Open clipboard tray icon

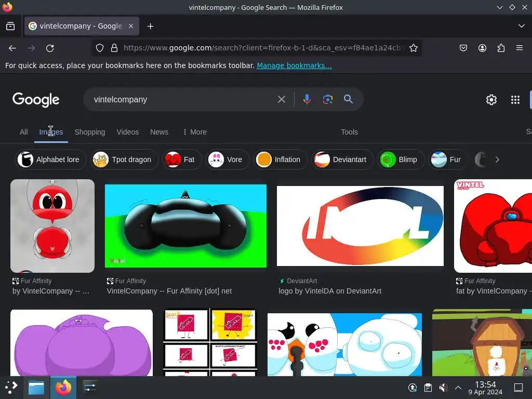click(428, 388)
